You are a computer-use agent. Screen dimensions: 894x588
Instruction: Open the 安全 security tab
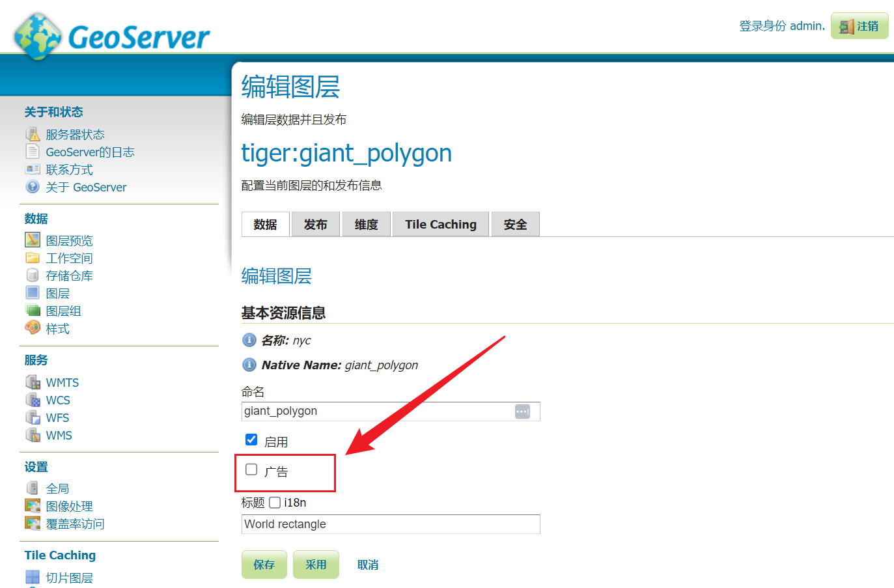point(516,225)
